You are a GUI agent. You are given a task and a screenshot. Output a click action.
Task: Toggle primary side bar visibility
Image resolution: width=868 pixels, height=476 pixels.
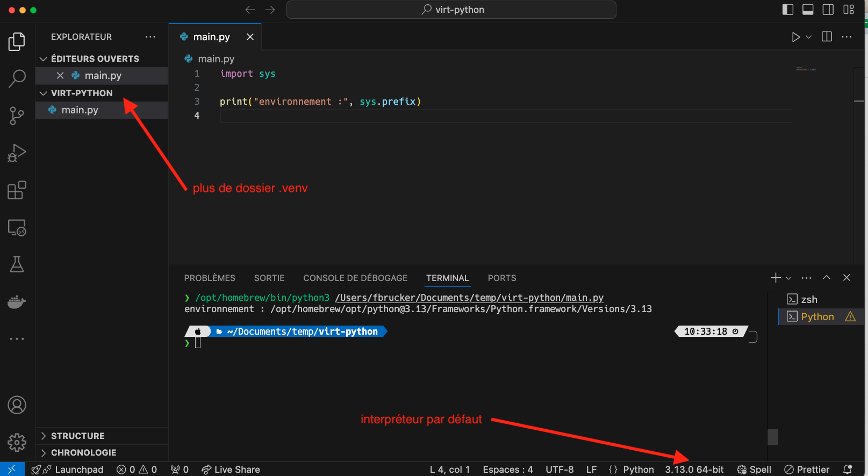(788, 10)
